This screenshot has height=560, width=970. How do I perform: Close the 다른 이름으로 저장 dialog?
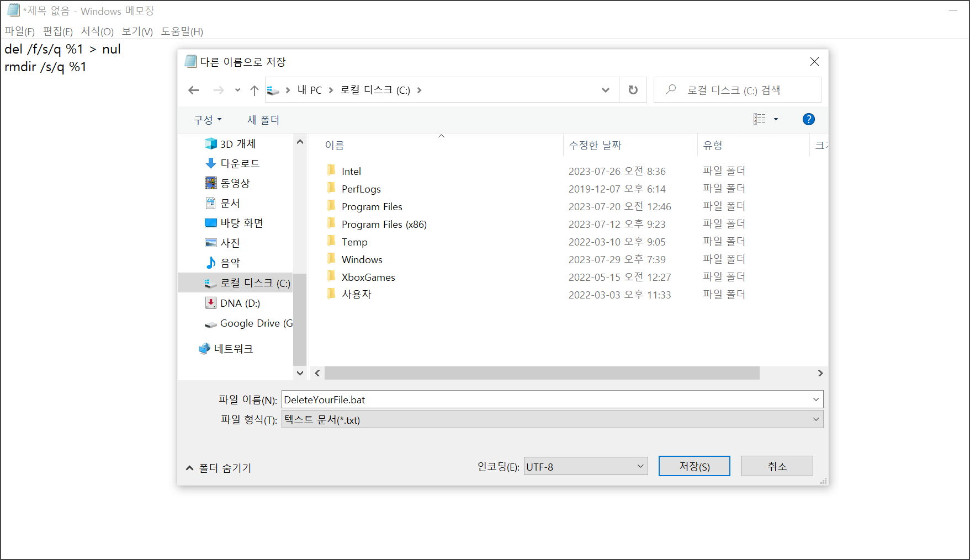tap(814, 62)
